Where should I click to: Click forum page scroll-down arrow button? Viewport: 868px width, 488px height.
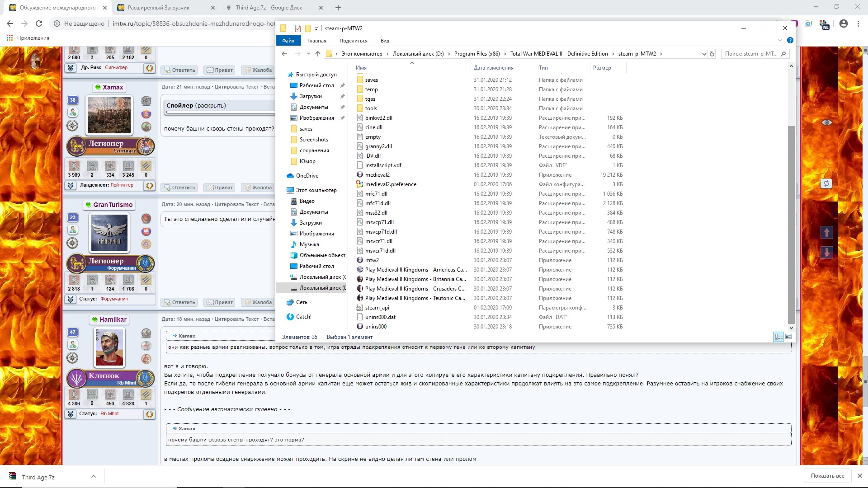826,252
